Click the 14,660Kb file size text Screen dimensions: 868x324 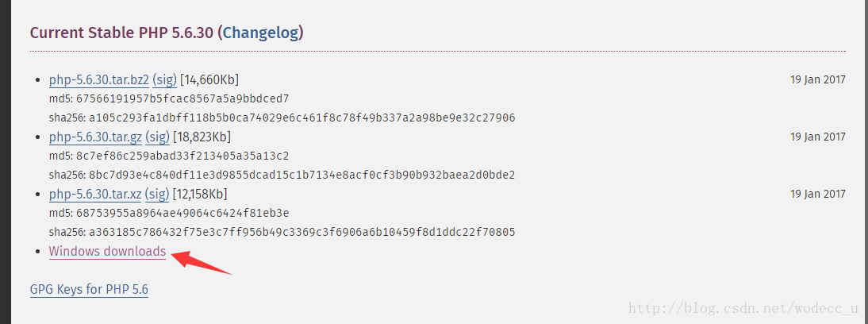(x=209, y=79)
